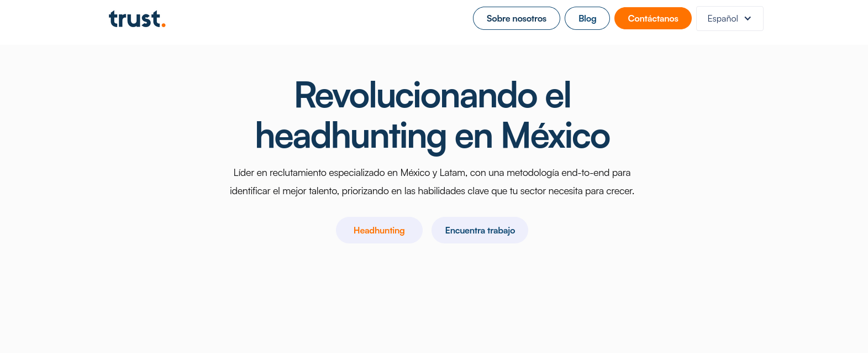Click the word 'crecer' ending the description
The image size is (868, 353).
[x=619, y=191]
